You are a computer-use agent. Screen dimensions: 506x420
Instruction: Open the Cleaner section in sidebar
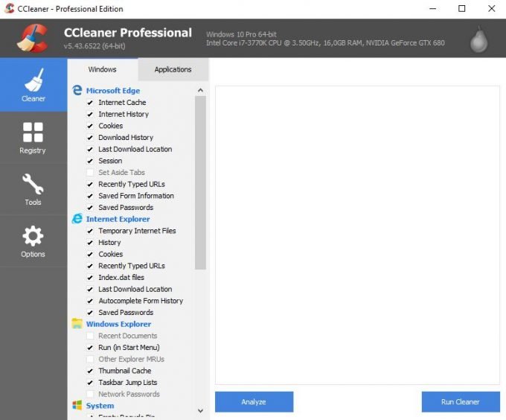pos(33,85)
